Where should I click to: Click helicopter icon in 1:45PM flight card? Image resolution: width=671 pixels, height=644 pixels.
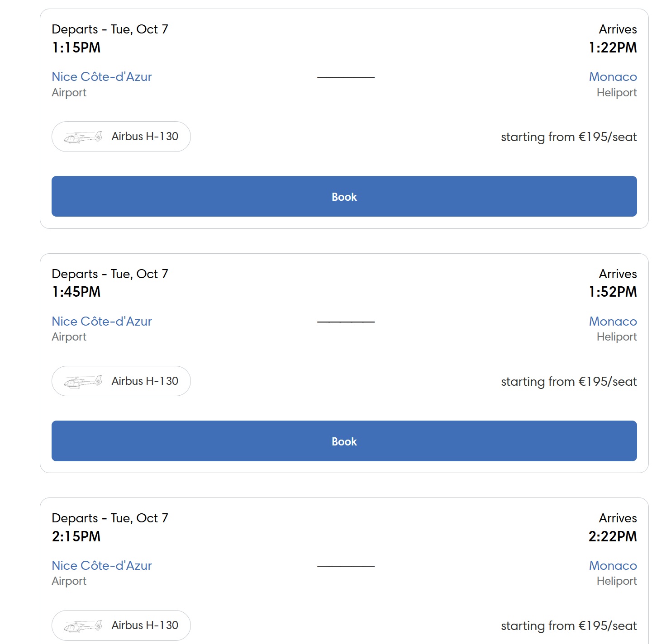(x=83, y=382)
